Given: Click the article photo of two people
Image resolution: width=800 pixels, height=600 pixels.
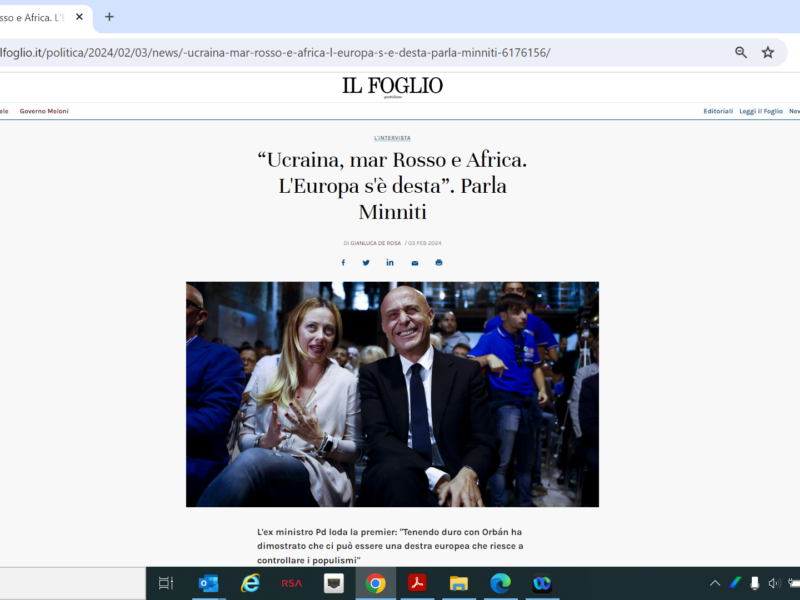Looking at the screenshot, I should [x=392, y=394].
